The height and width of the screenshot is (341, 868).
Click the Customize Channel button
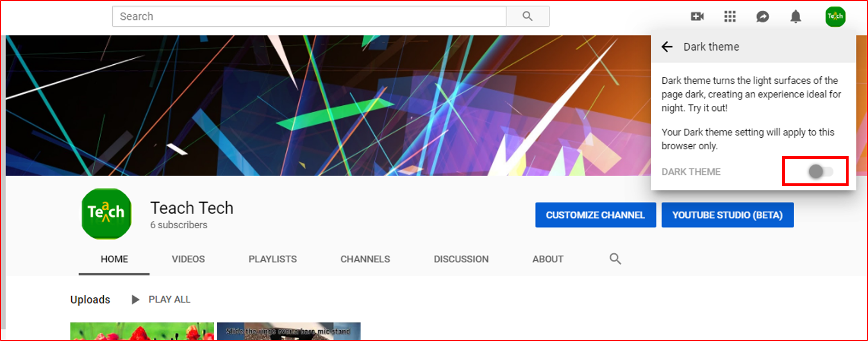click(595, 215)
